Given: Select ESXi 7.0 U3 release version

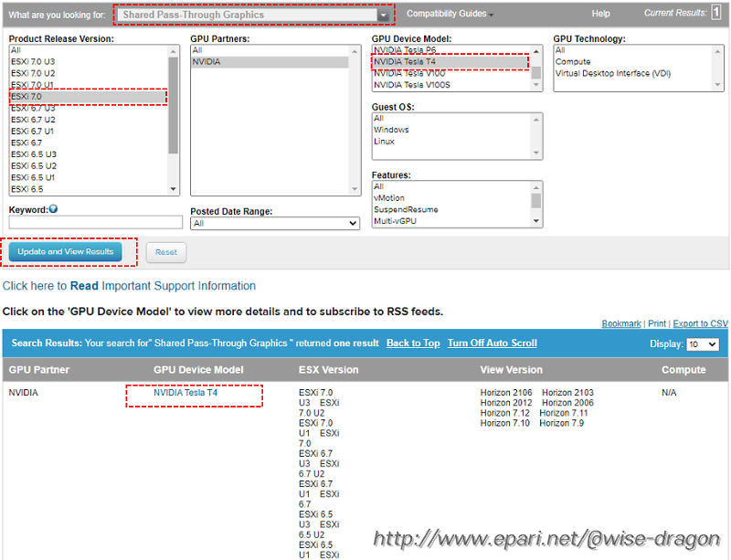Looking at the screenshot, I should 89,61.
